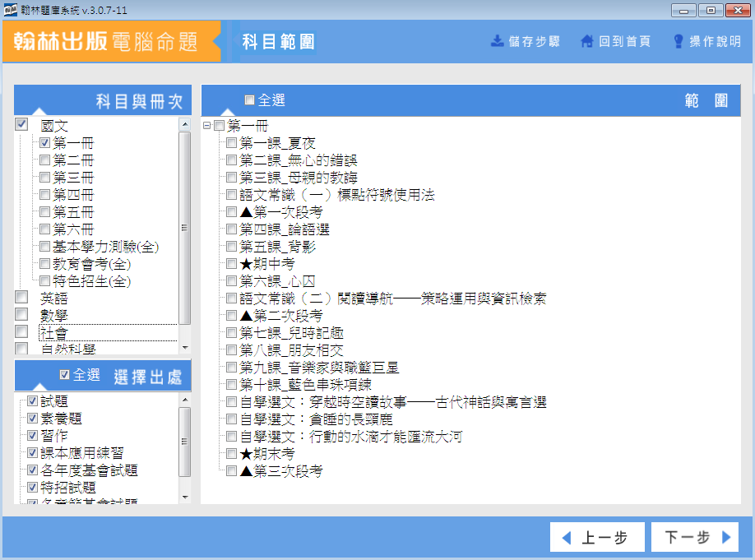Check the 社會 subject checkbox
755x560 pixels.
21,331
